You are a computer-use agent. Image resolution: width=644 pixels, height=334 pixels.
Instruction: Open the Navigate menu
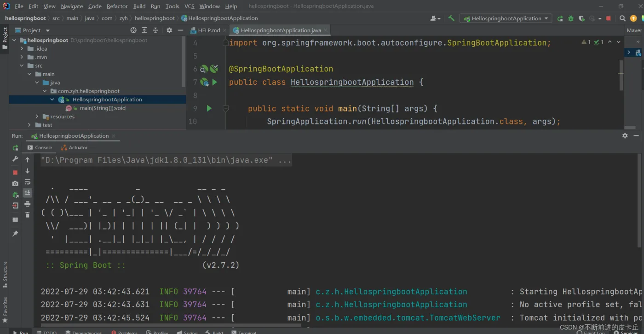(72, 6)
